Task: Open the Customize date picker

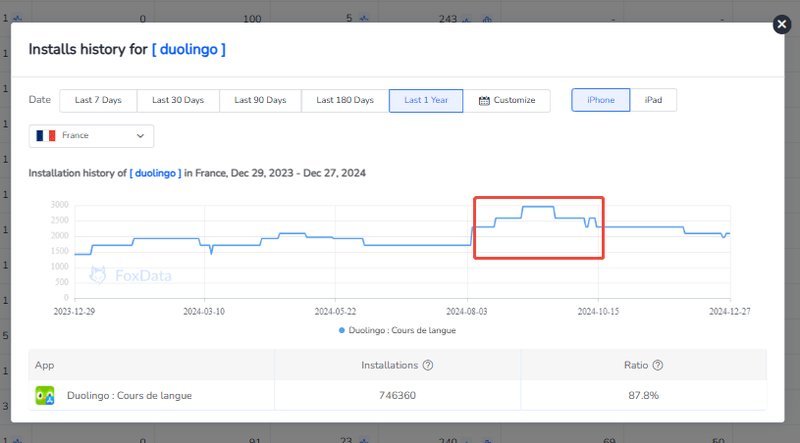Action: click(x=507, y=101)
